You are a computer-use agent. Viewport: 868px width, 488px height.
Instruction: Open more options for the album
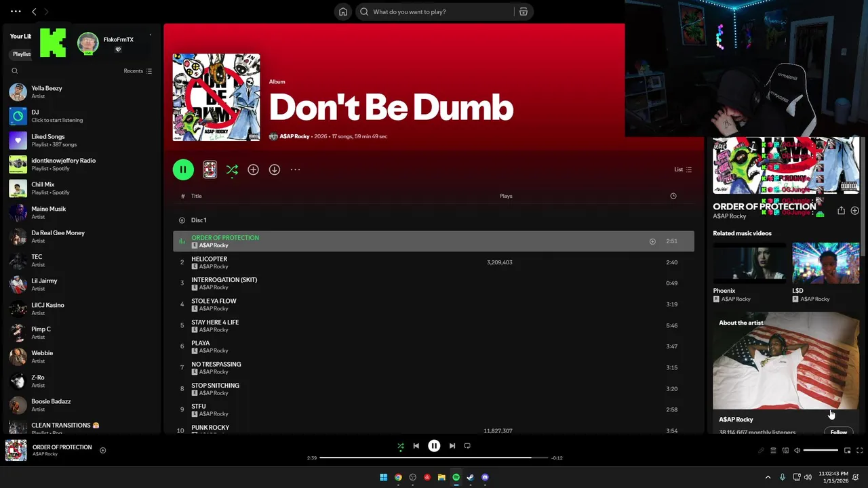point(295,169)
